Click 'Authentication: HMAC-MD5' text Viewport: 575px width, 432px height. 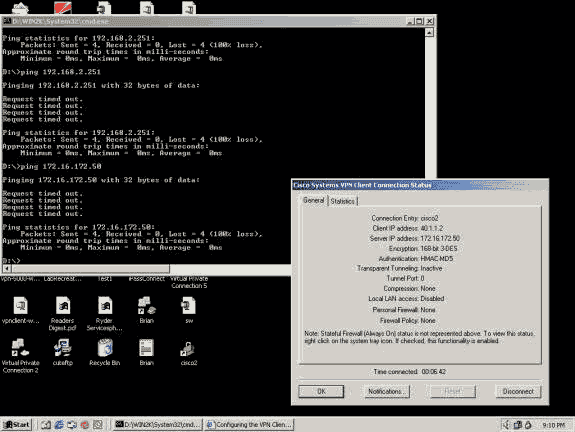416,259
